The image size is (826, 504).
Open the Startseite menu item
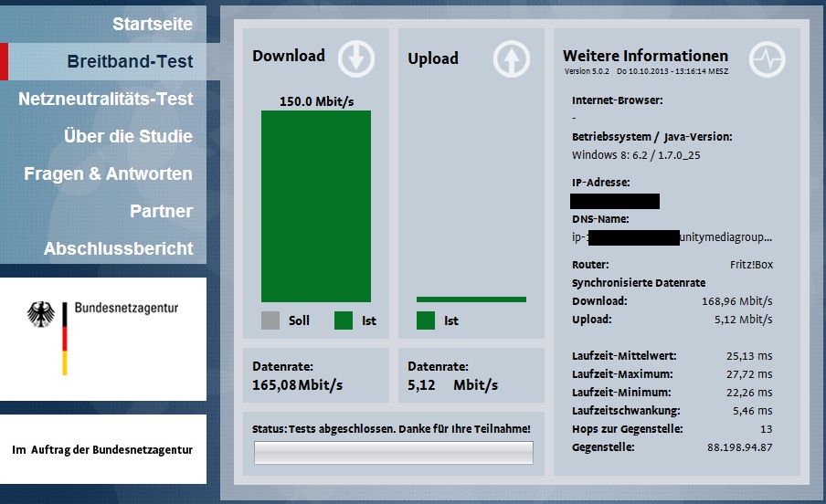click(153, 24)
